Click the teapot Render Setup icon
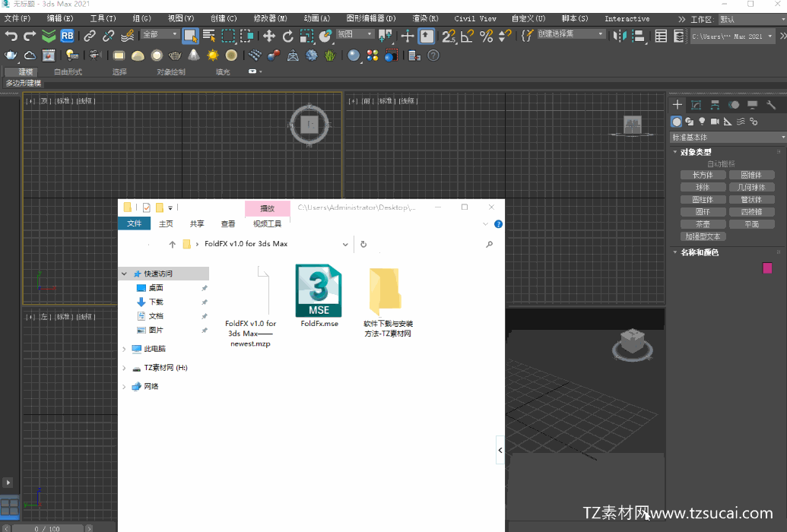 point(11,55)
